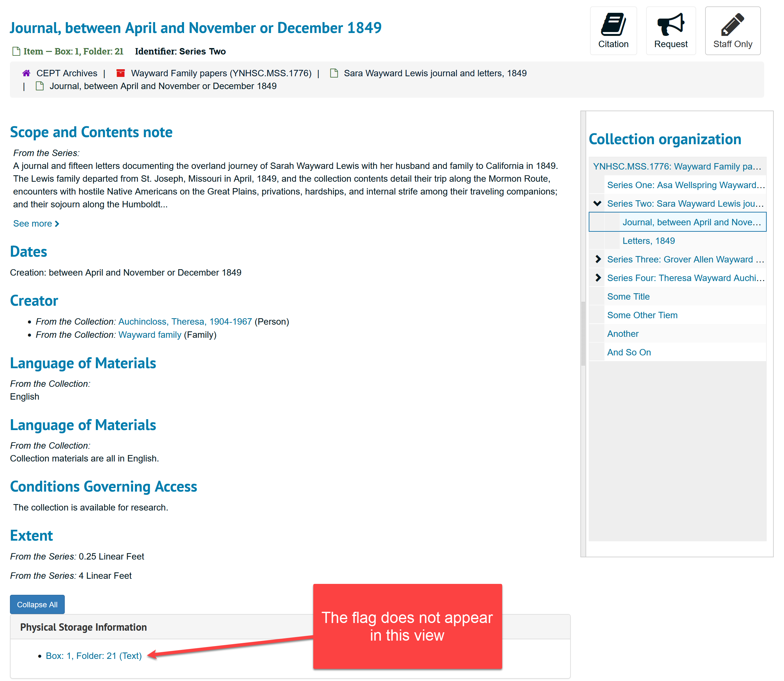Select Letters, 1849 in collection tree

point(648,241)
